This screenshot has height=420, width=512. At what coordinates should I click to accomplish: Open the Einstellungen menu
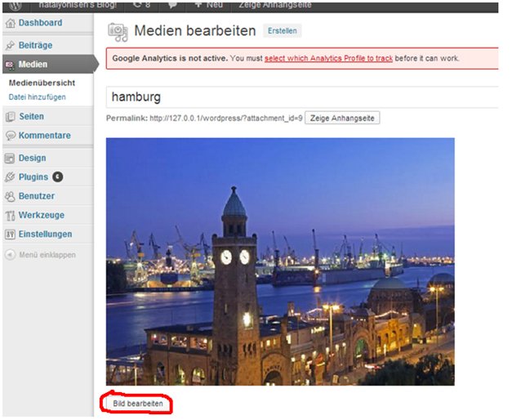tap(46, 235)
